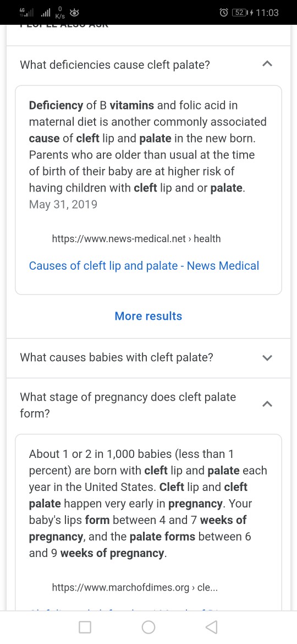Open recent apps with the square button
The height and width of the screenshot is (644, 297).
pos(85,627)
